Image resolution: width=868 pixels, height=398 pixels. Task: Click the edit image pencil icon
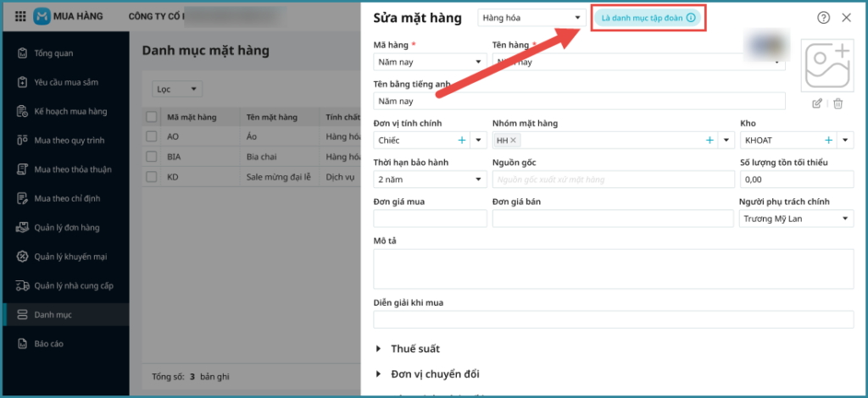(x=817, y=103)
